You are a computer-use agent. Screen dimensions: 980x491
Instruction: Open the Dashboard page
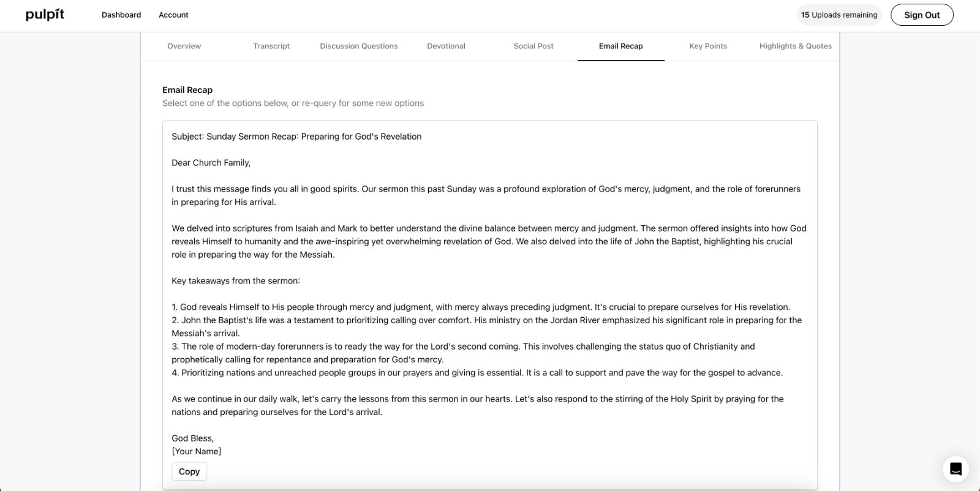tap(121, 15)
